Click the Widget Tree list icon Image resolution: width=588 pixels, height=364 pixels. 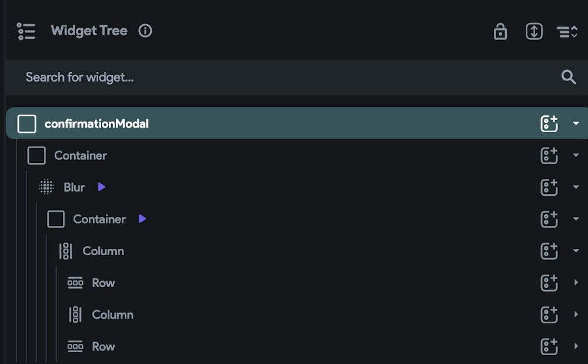(x=26, y=31)
